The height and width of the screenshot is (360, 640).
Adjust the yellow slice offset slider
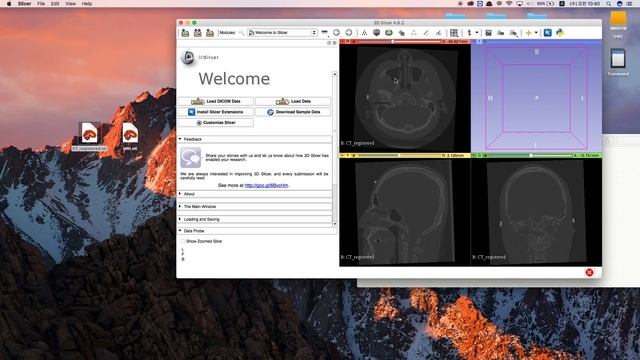click(x=399, y=156)
